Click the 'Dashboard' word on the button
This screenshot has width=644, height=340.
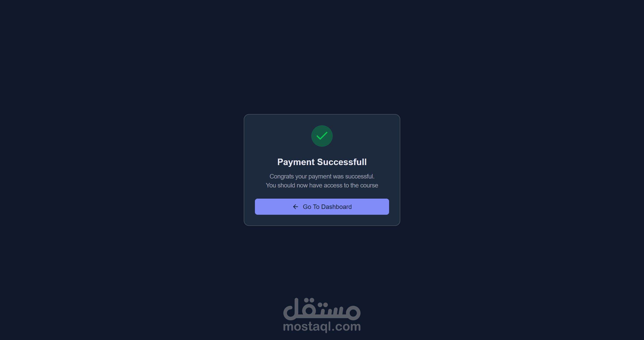336,207
